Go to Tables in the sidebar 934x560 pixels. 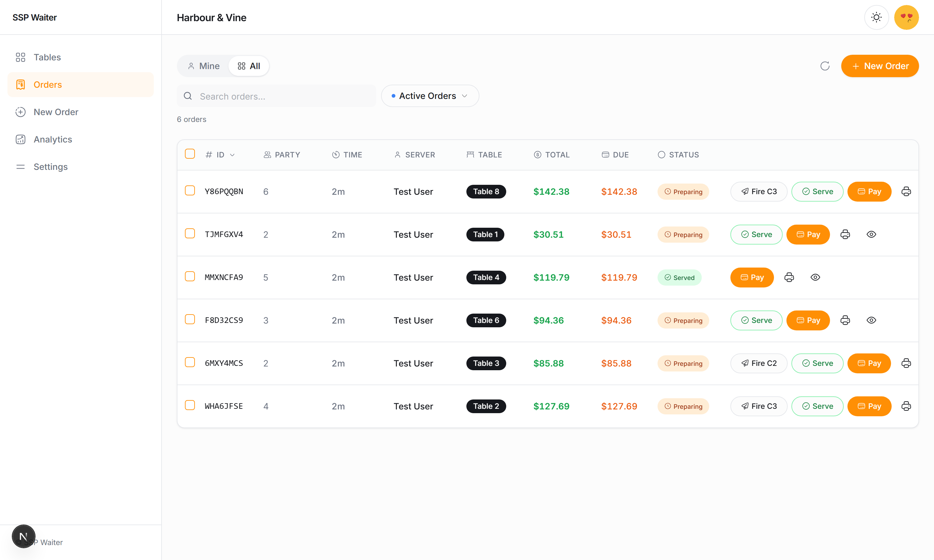click(80, 57)
